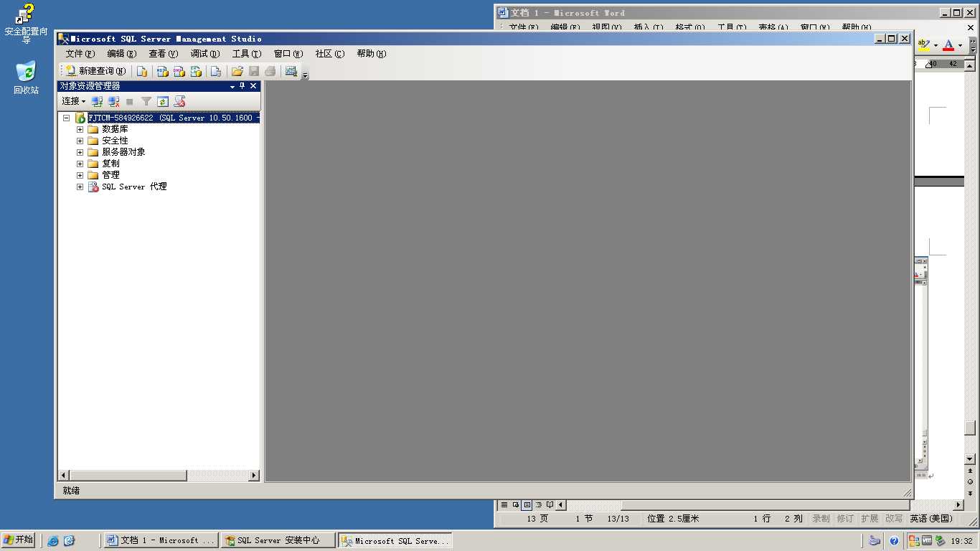Click the grayed Stop icon in Object Explorer
980x551 pixels.
point(130,102)
